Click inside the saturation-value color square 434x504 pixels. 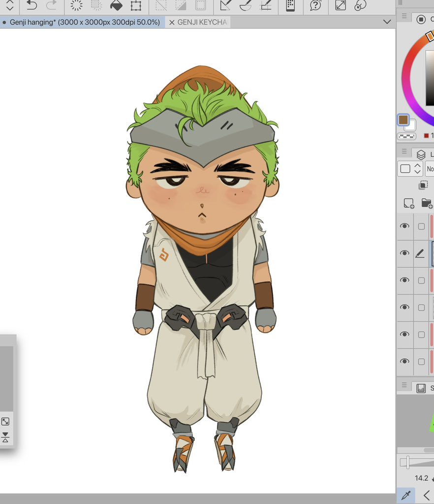430,78
